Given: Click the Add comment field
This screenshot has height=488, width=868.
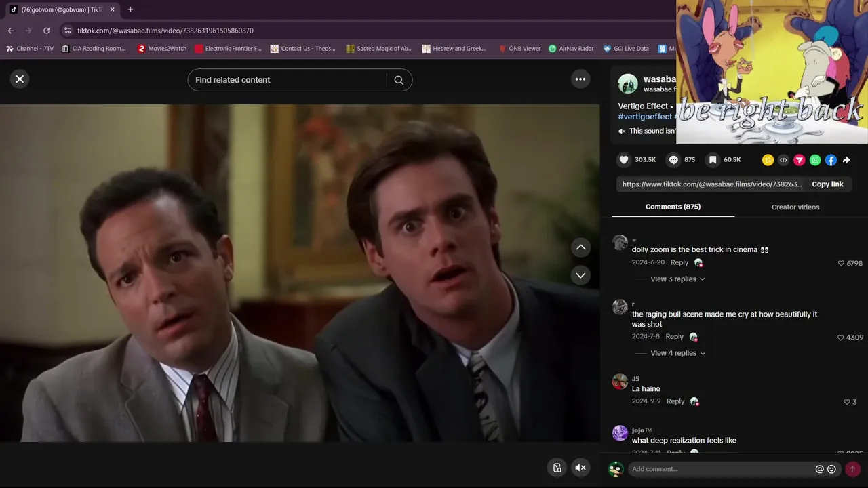Looking at the screenshot, I should (x=722, y=469).
